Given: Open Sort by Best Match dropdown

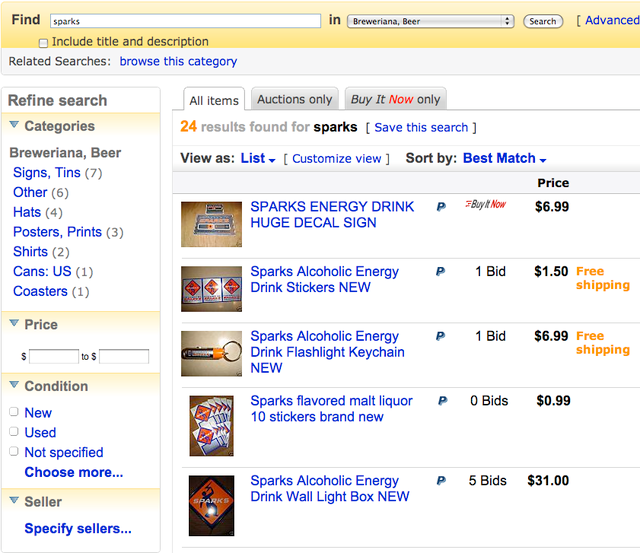Looking at the screenshot, I should pos(504,158).
